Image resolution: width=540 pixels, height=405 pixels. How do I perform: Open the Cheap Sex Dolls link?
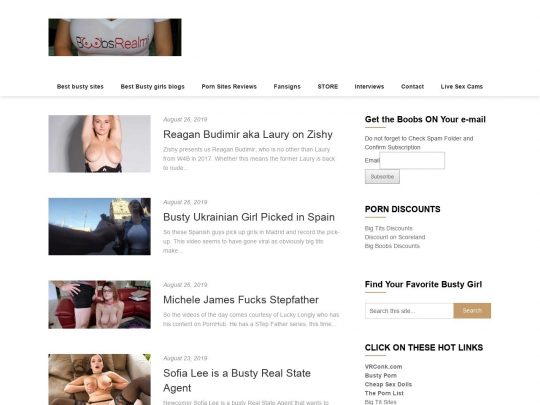388,384
